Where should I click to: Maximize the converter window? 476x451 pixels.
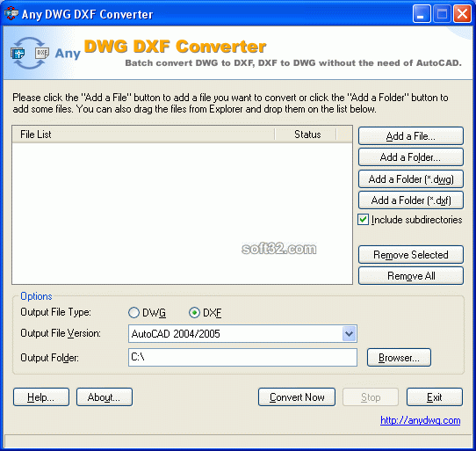point(442,14)
